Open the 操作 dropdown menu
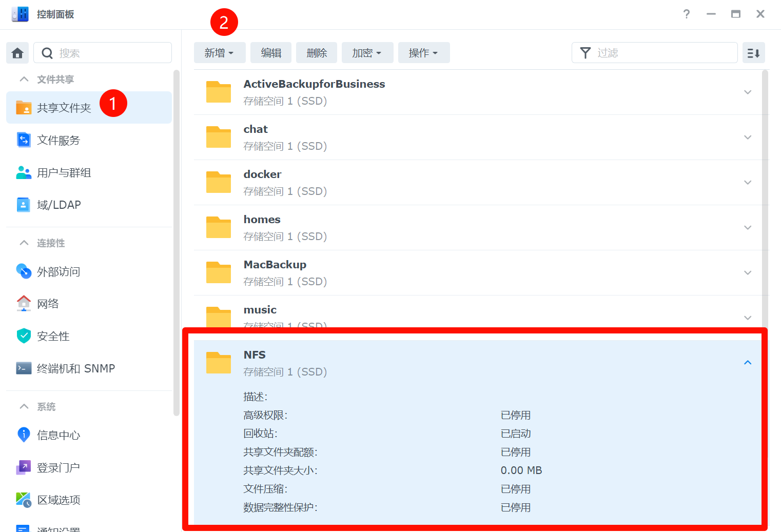Image resolution: width=781 pixels, height=532 pixels. (423, 53)
